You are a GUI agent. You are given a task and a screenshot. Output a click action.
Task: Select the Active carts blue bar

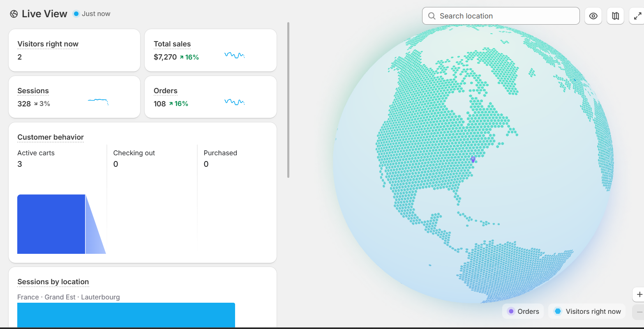click(51, 224)
